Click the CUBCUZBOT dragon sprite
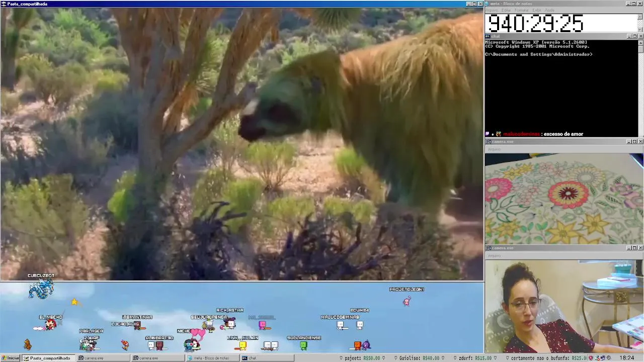Viewport: 644px width, 362px height. click(x=41, y=289)
